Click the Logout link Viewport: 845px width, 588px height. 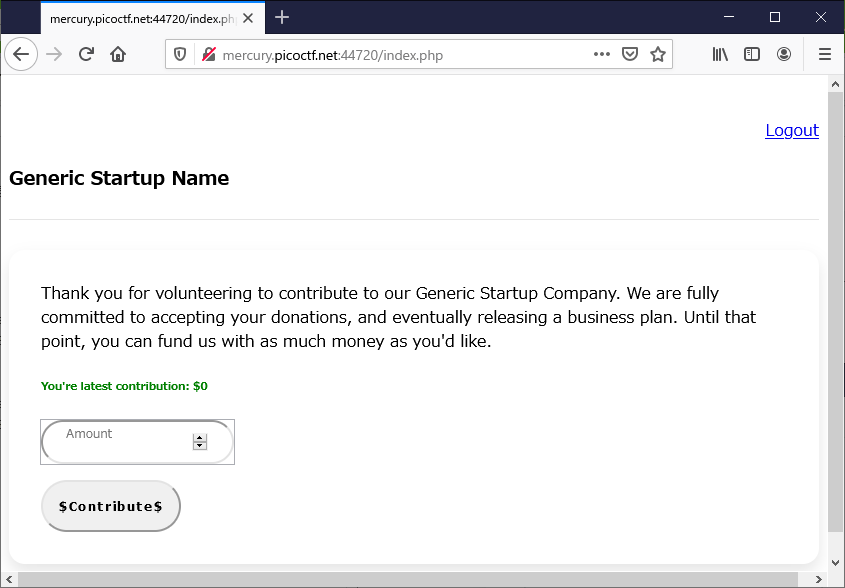[x=791, y=130]
